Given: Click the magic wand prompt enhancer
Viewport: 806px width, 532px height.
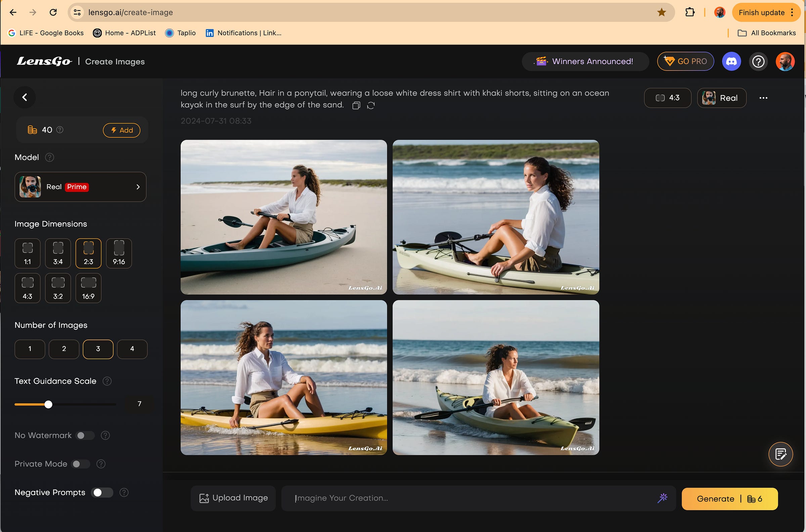Looking at the screenshot, I should pyautogui.click(x=662, y=498).
